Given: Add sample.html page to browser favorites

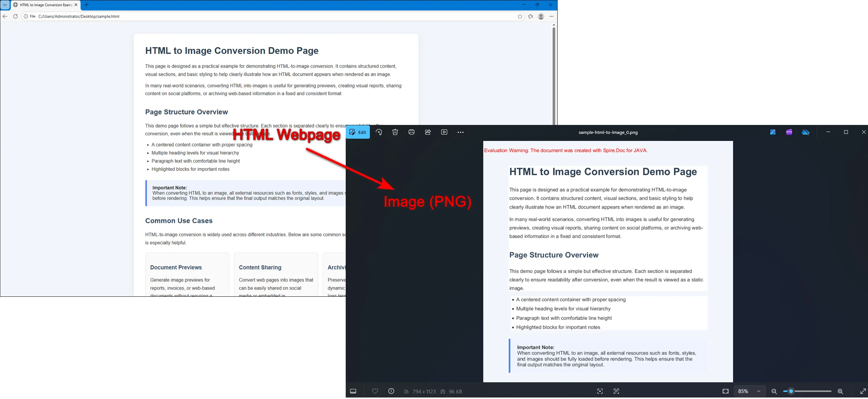Looking at the screenshot, I should (x=520, y=16).
